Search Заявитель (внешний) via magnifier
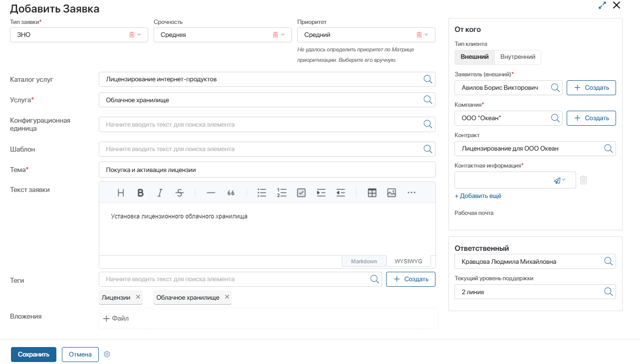Viewport: 644px width, 364px height. [555, 88]
